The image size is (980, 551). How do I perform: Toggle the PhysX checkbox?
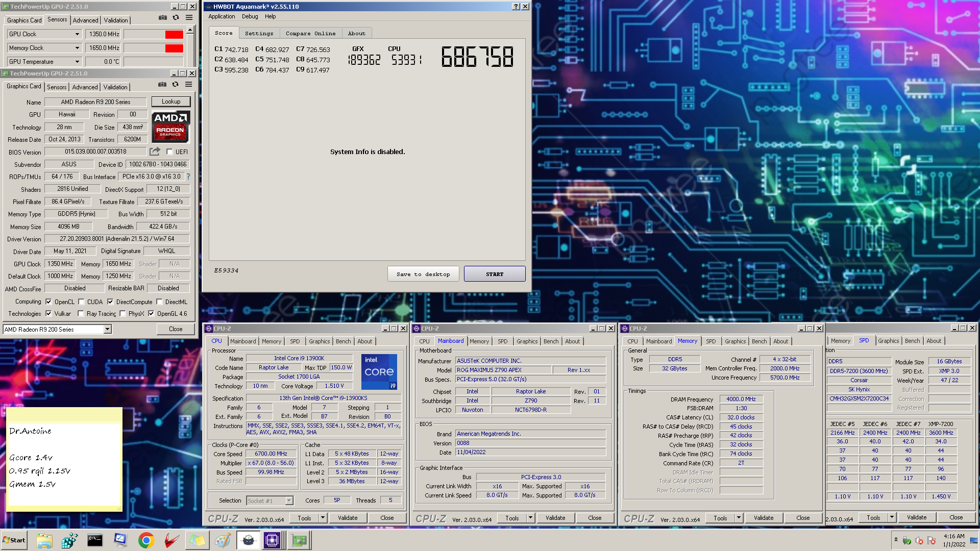(x=122, y=313)
